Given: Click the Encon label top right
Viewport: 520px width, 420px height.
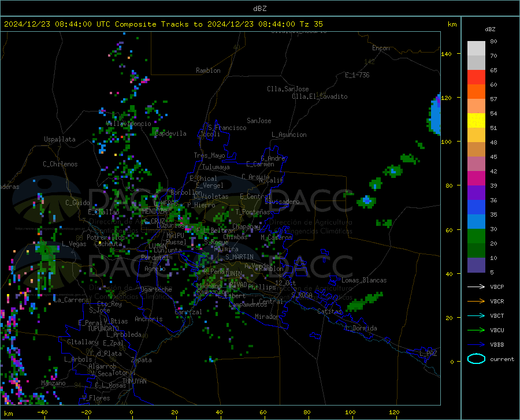Looking at the screenshot, I should click(381, 48).
